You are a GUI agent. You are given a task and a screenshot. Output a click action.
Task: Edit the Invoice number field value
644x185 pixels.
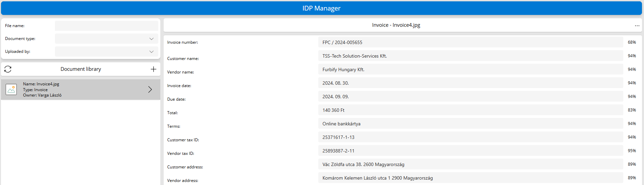point(470,42)
